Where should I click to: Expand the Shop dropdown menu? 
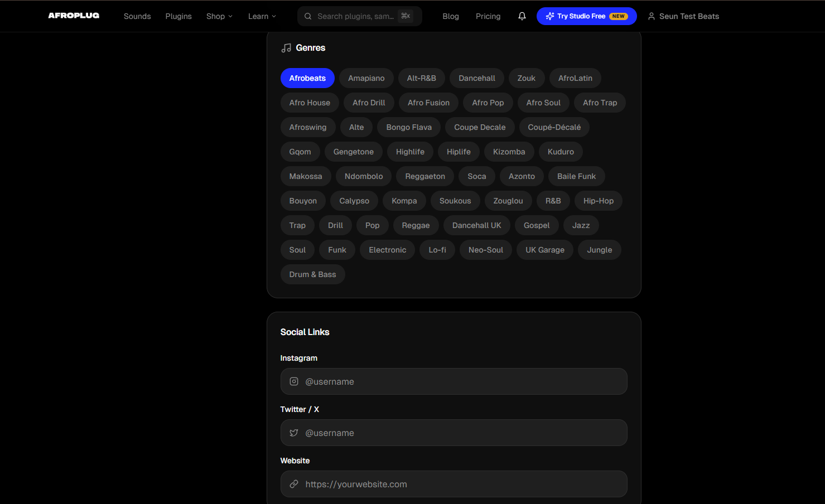coord(219,16)
